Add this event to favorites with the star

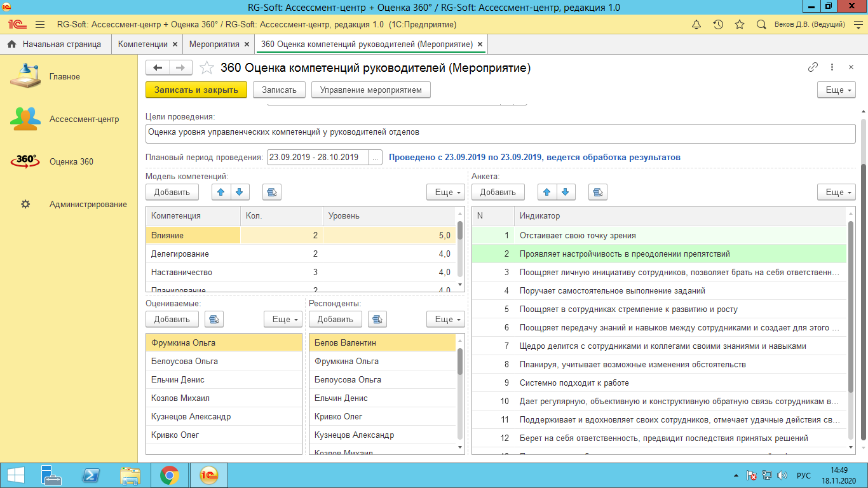pyautogui.click(x=206, y=68)
